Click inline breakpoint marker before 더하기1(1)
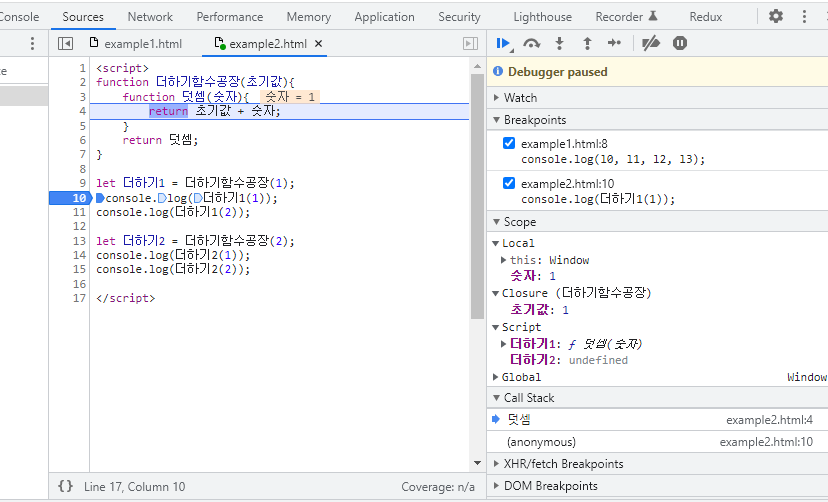The width and height of the screenshot is (828, 502). coord(198,198)
